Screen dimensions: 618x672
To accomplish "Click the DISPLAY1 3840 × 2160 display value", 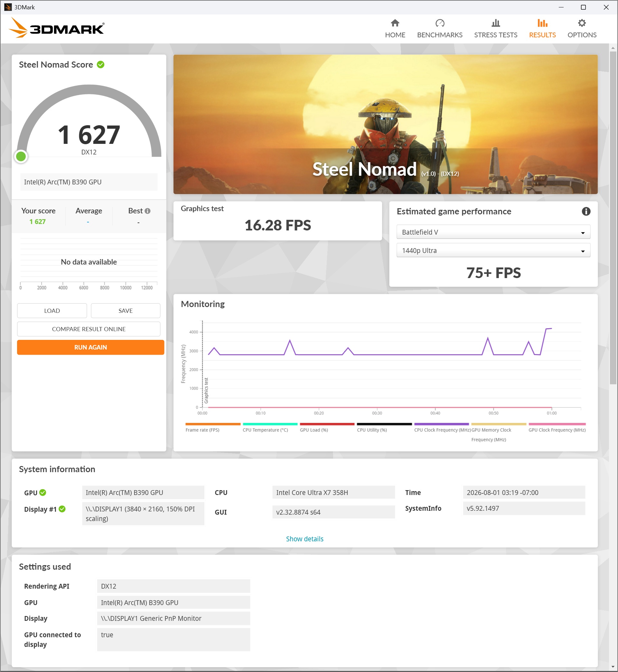I will tap(143, 514).
